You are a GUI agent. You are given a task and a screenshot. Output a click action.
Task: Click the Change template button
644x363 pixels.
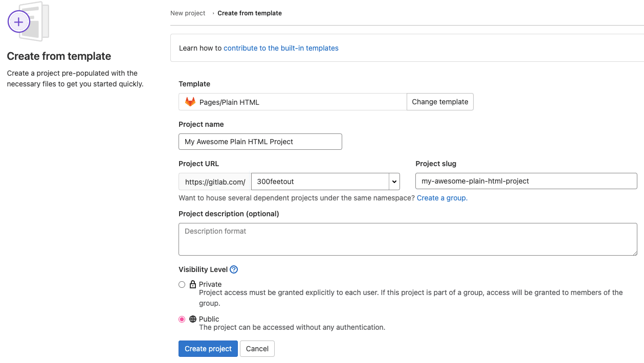[x=440, y=102]
